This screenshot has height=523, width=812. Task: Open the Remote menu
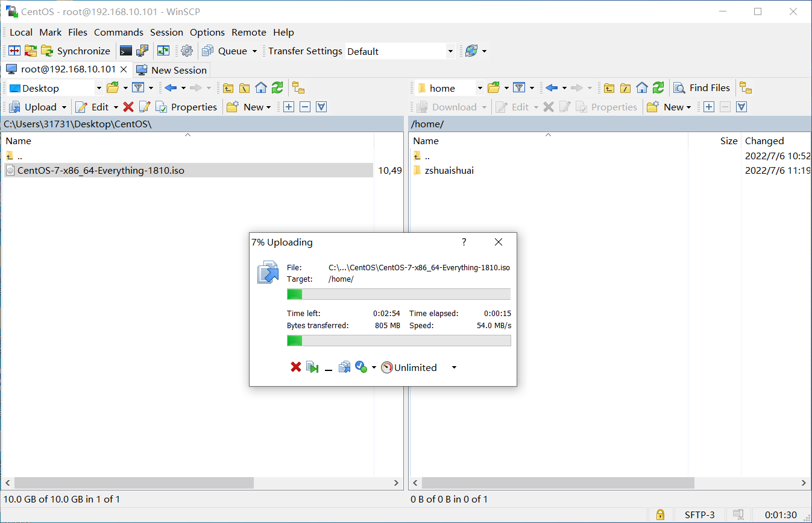point(249,32)
